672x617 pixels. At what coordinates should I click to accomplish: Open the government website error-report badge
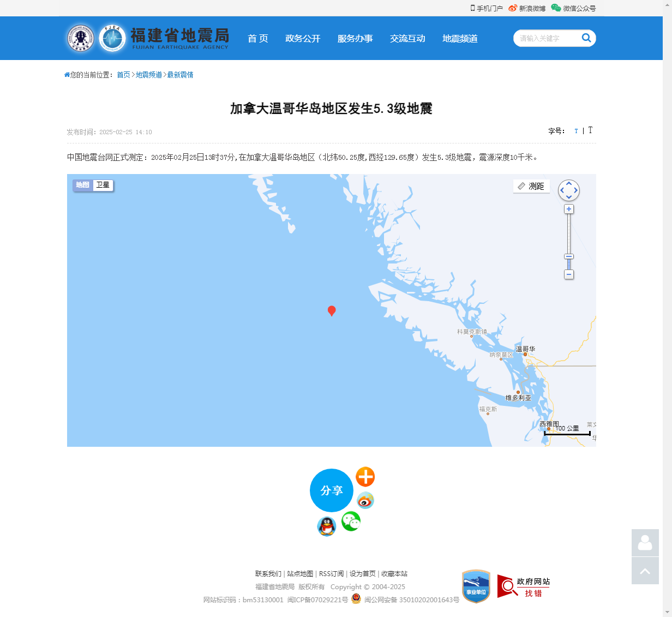523,586
